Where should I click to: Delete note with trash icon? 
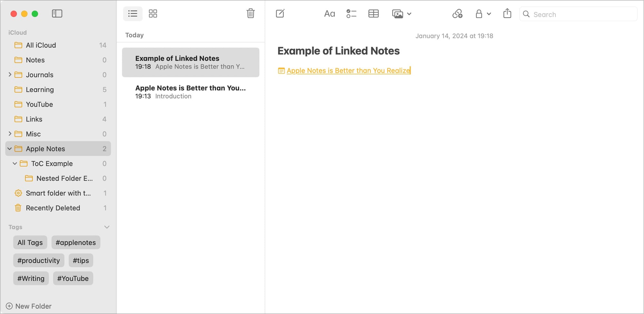click(x=251, y=14)
